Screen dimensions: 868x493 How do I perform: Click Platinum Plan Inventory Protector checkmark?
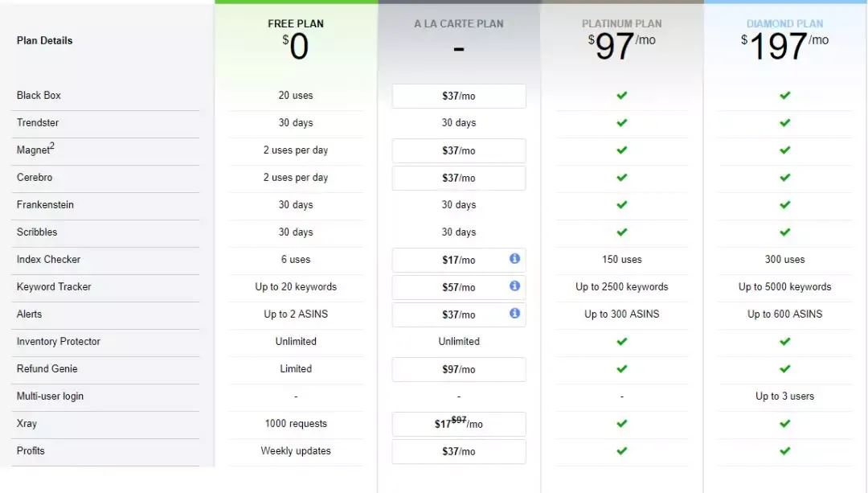621,342
